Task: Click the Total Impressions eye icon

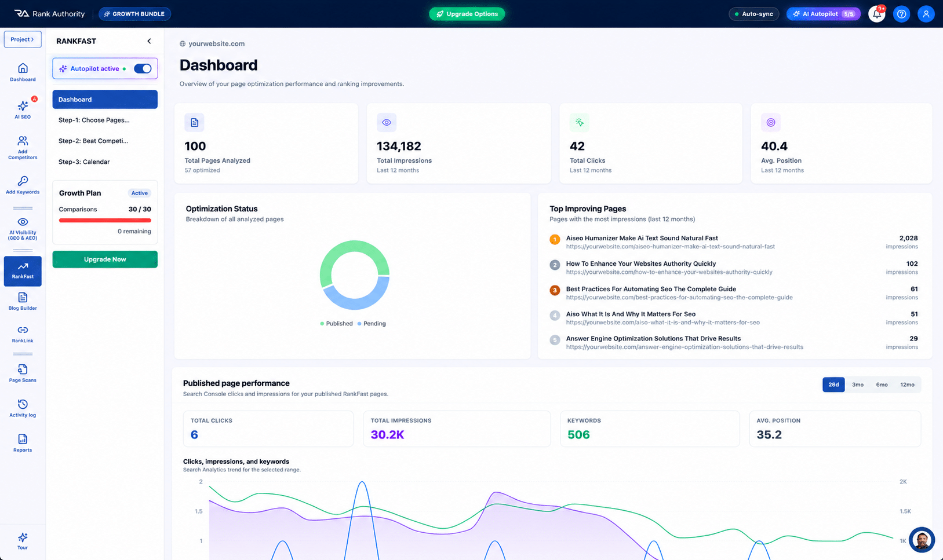Action: [x=387, y=122]
